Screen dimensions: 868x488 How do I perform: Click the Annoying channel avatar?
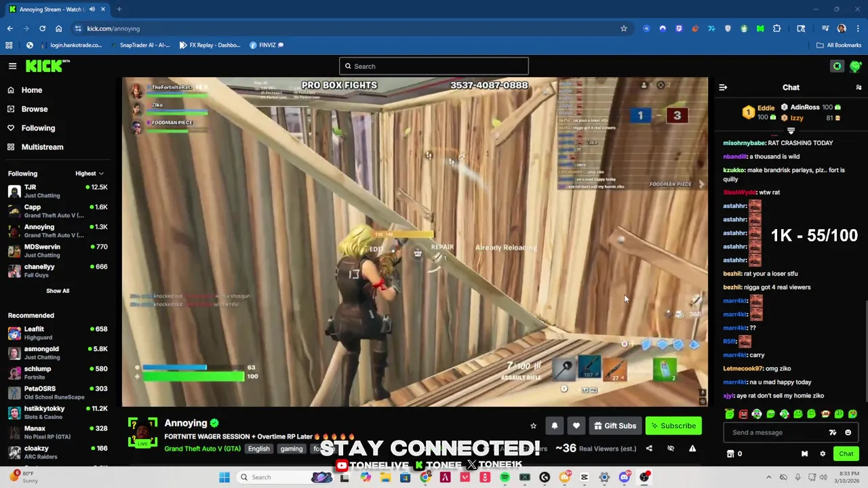click(x=142, y=432)
